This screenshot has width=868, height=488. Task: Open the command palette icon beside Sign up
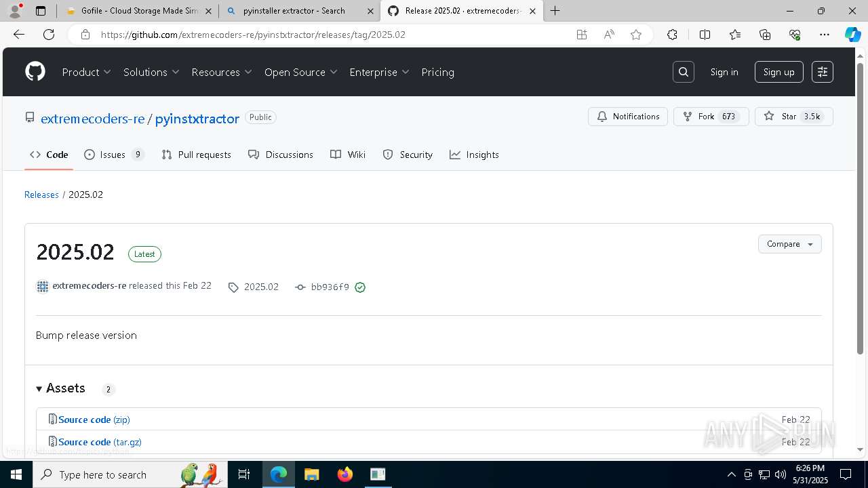(x=822, y=72)
